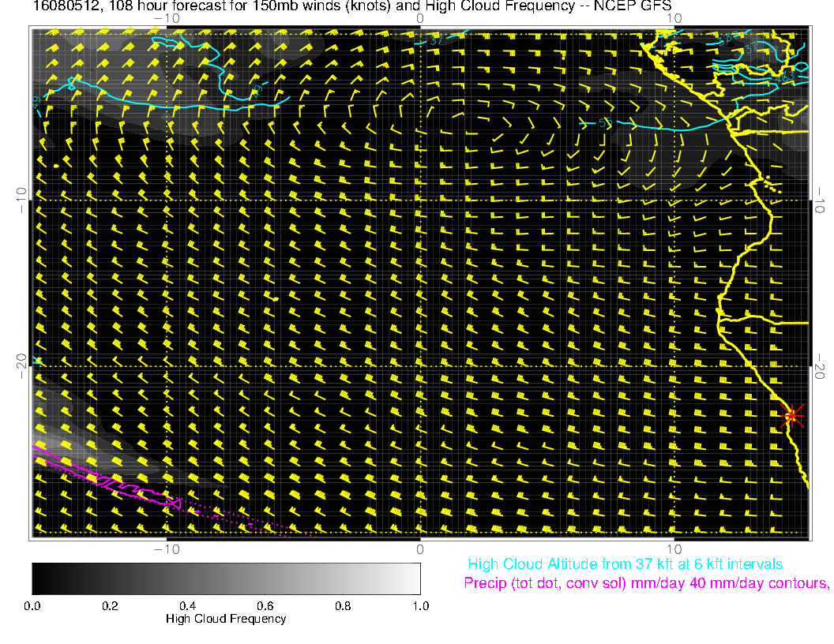The height and width of the screenshot is (644, 834).
Task: Click the left axis latitude label "-20"
Action: click(x=21, y=365)
